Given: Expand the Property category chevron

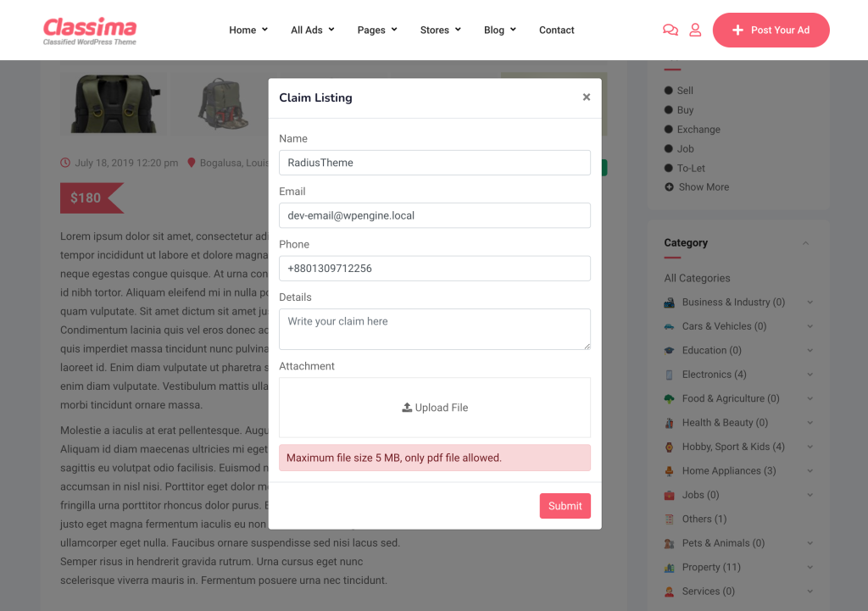Looking at the screenshot, I should pos(810,567).
